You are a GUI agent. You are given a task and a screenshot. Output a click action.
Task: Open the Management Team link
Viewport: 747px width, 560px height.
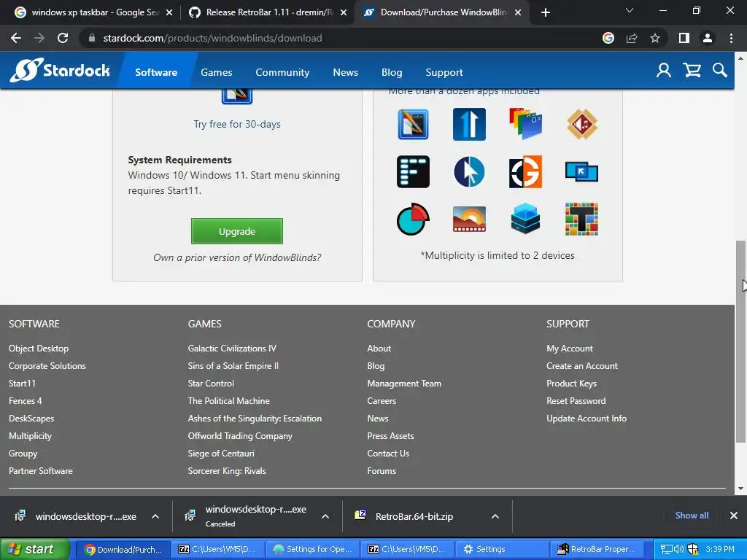coord(404,384)
